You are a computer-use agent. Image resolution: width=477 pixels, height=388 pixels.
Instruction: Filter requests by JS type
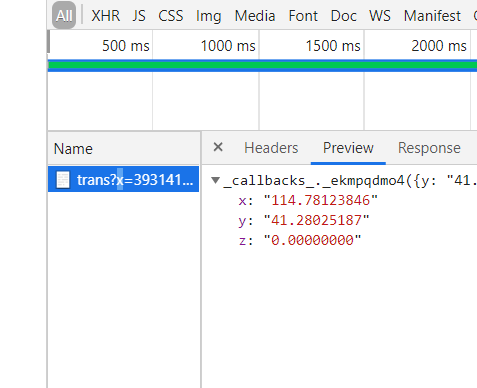tap(139, 16)
